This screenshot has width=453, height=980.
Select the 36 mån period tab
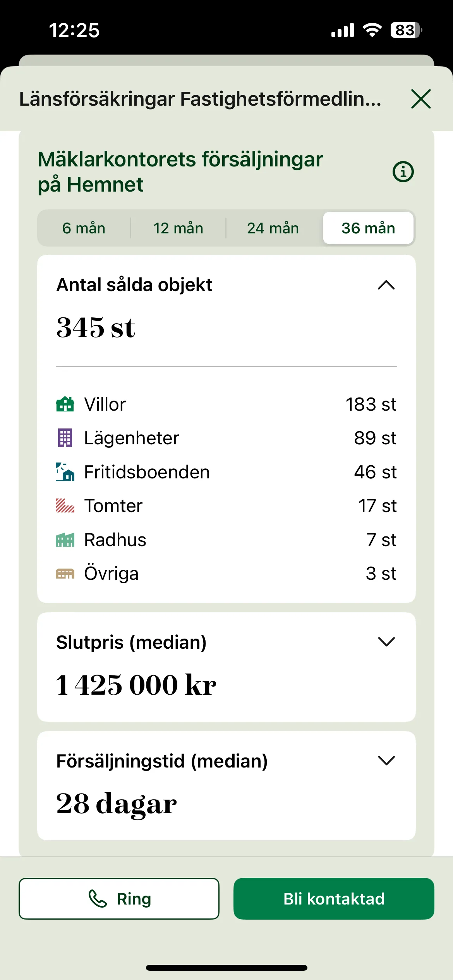(x=368, y=228)
